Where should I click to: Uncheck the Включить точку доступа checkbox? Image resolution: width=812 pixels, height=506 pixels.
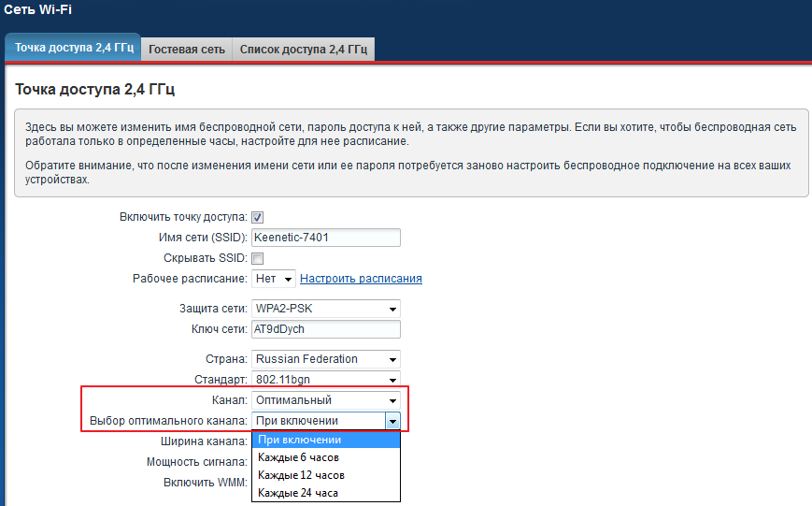click(x=258, y=217)
